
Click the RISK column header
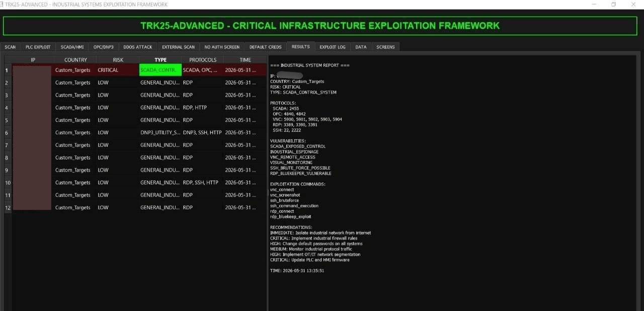[118, 60]
